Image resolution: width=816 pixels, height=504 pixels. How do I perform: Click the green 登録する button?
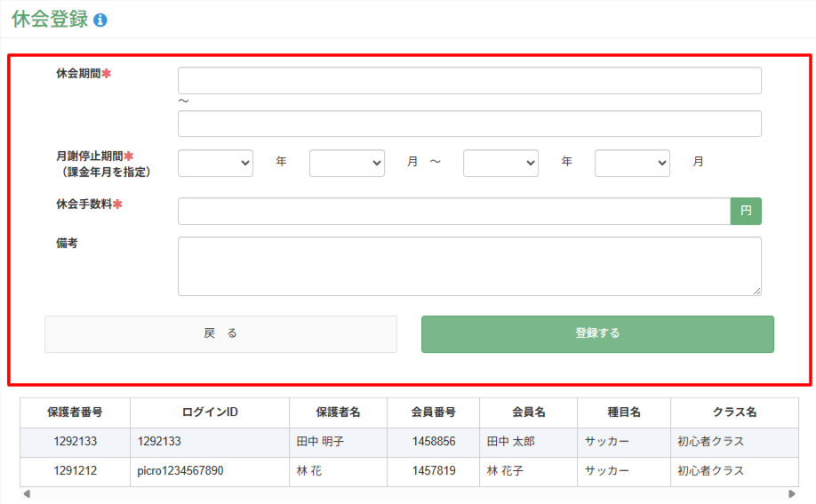pos(597,333)
